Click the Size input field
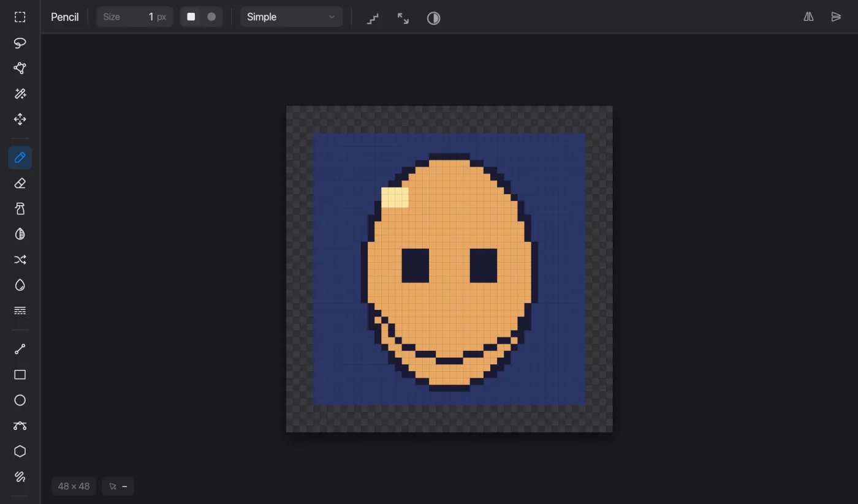 click(x=135, y=17)
